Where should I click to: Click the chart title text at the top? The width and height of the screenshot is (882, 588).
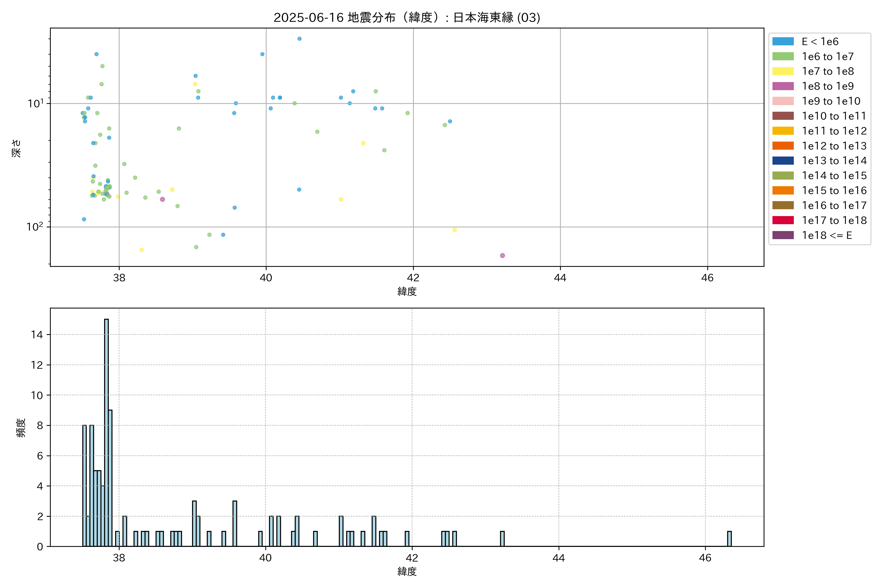(x=407, y=18)
